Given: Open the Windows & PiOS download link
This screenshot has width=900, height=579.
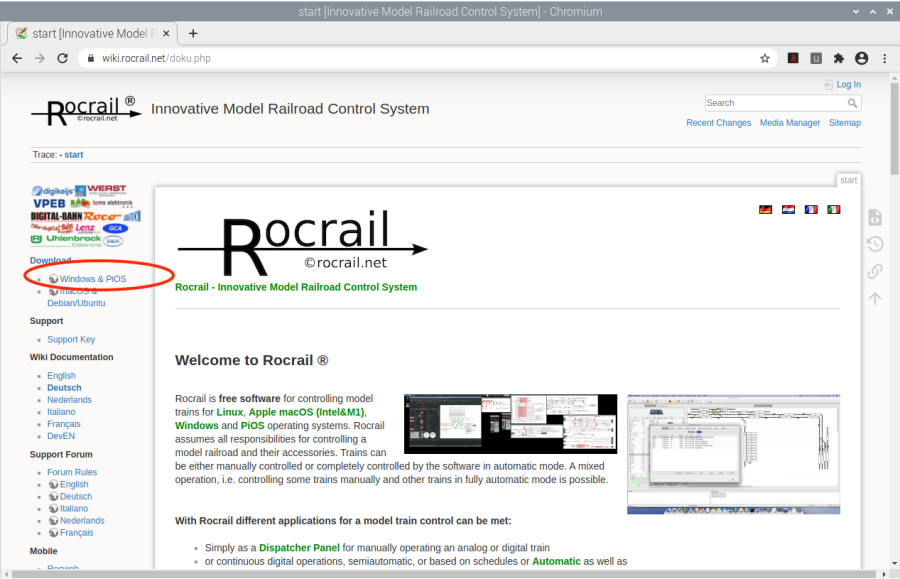Looking at the screenshot, I should pos(93,279).
